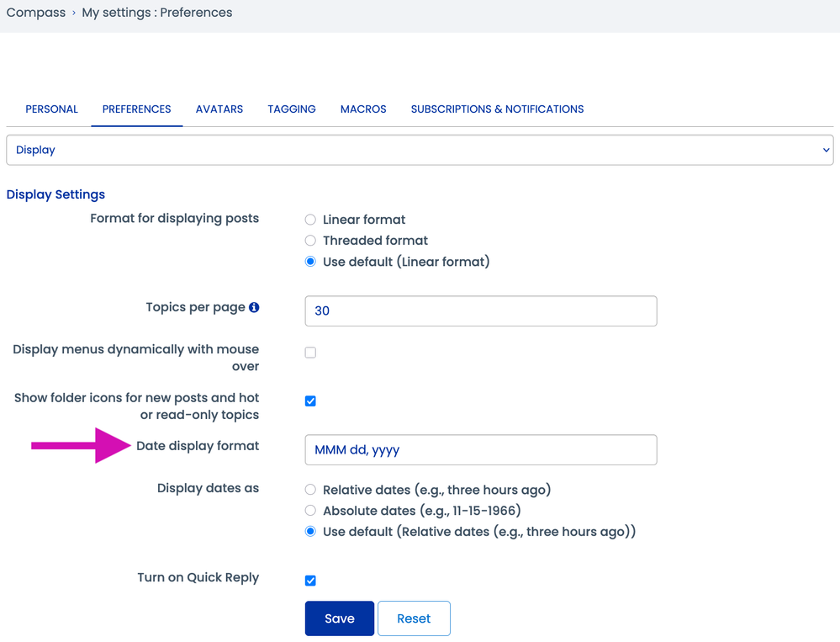
Task: Open Subscriptions & Notifications tab
Action: (x=497, y=109)
